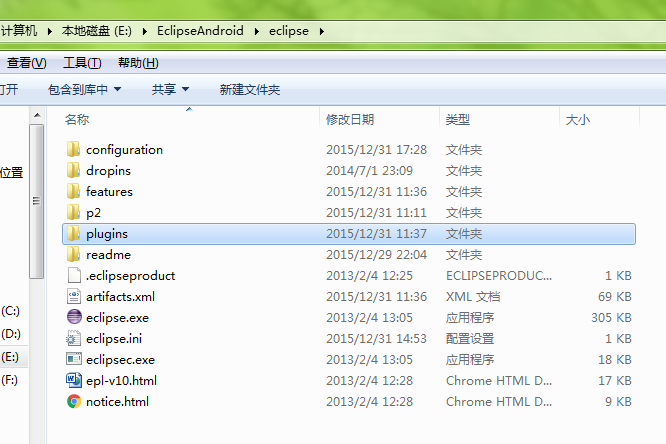Click the eclipse.ini settings file icon

pos(73,339)
